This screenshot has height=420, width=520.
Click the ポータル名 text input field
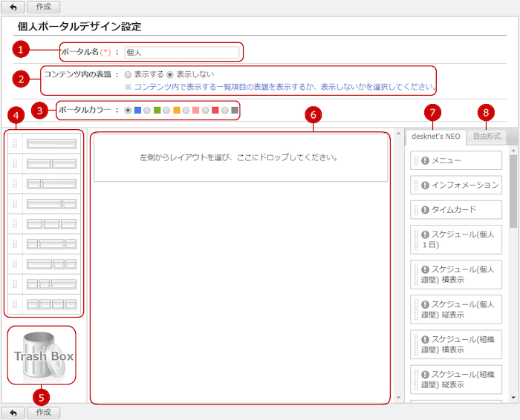point(181,53)
